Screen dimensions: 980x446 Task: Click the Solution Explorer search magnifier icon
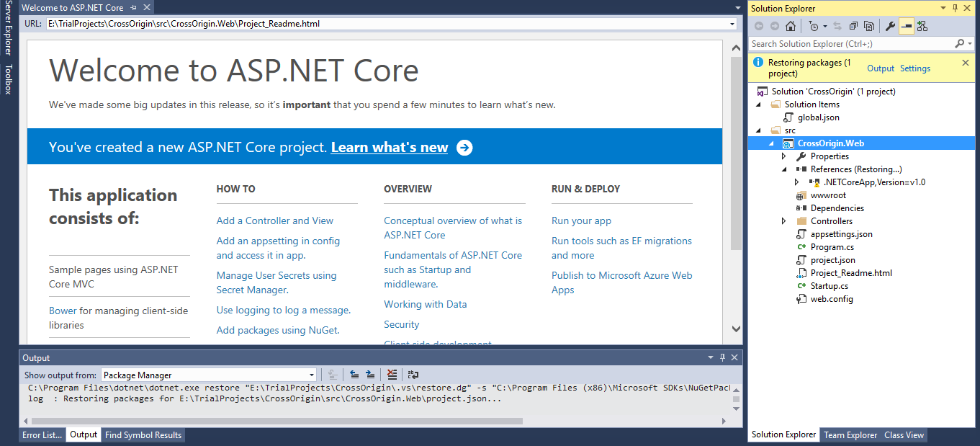tap(959, 44)
